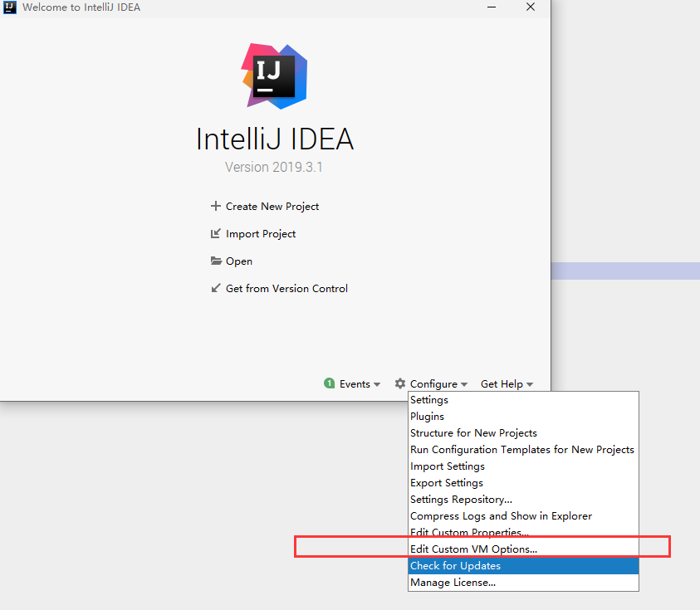Image resolution: width=700 pixels, height=610 pixels.
Task: Click the Welcome to IntelliJ IDEA window title
Action: (x=81, y=7)
